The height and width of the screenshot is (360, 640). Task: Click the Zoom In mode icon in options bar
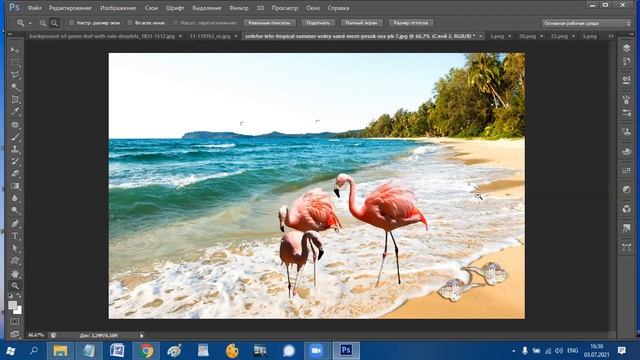coord(43,23)
